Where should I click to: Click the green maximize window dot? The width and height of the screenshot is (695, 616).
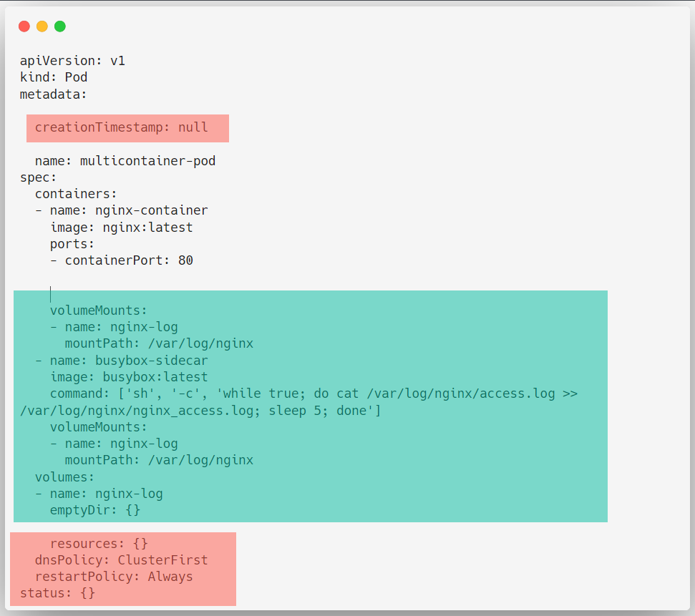(60, 26)
